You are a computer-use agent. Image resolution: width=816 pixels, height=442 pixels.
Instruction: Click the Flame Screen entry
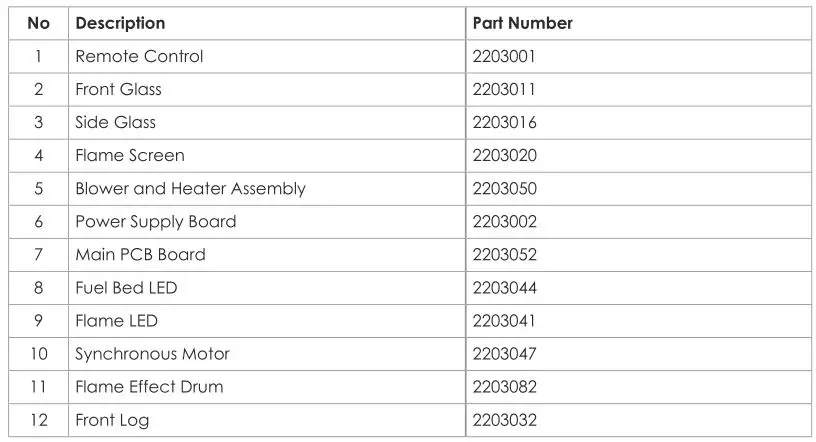click(x=130, y=155)
